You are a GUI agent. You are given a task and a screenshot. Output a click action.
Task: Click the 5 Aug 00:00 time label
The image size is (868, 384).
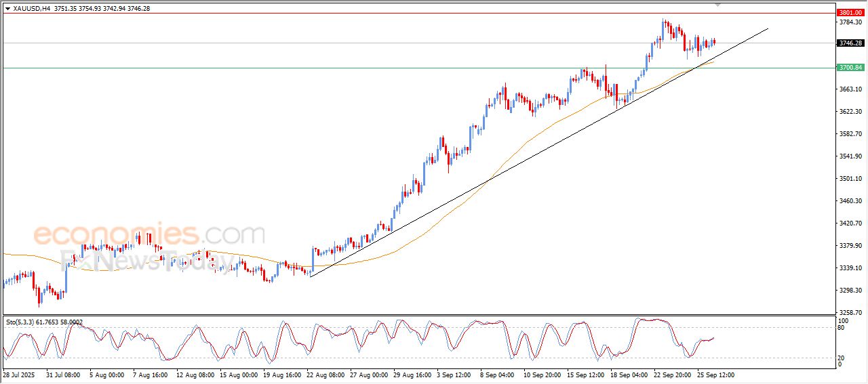(x=106, y=375)
